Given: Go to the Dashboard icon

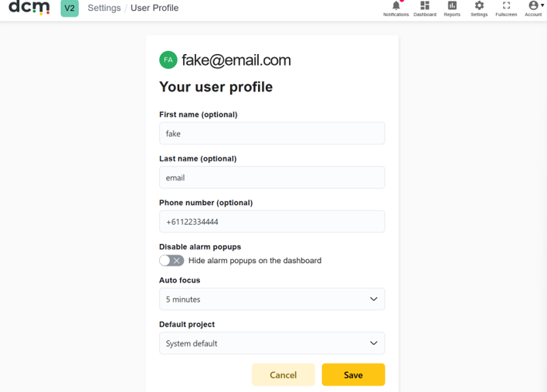Looking at the screenshot, I should click(x=425, y=5).
